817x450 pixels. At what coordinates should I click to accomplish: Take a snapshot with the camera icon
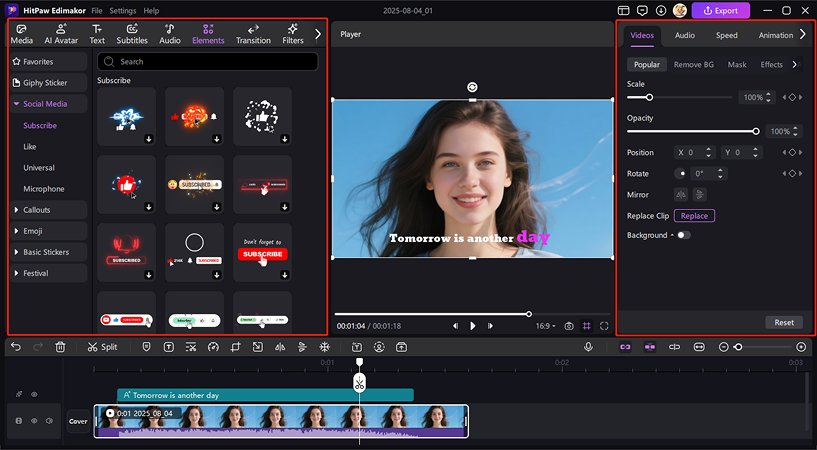pyautogui.click(x=569, y=326)
